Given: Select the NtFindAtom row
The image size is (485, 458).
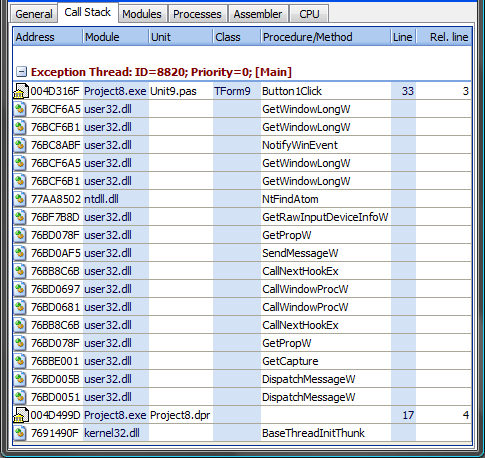Looking at the screenshot, I should coord(242,199).
